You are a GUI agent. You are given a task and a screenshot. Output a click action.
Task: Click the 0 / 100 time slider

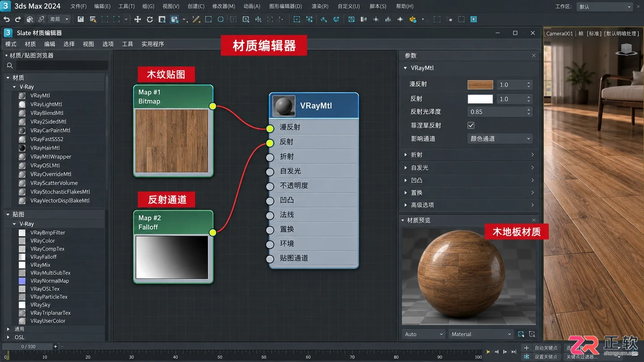[x=28, y=347]
